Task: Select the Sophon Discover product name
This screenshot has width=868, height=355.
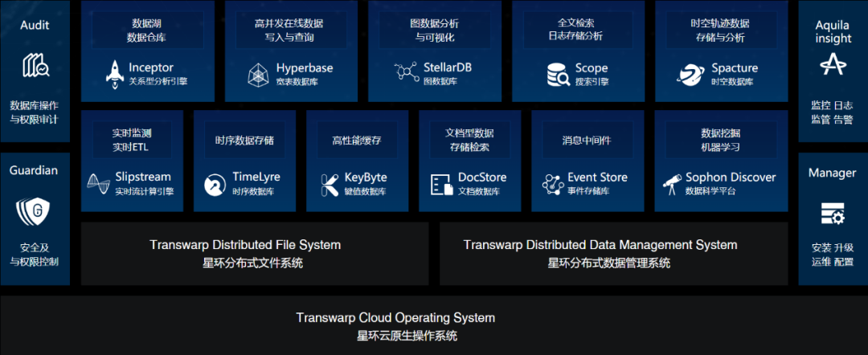Action: (x=731, y=177)
